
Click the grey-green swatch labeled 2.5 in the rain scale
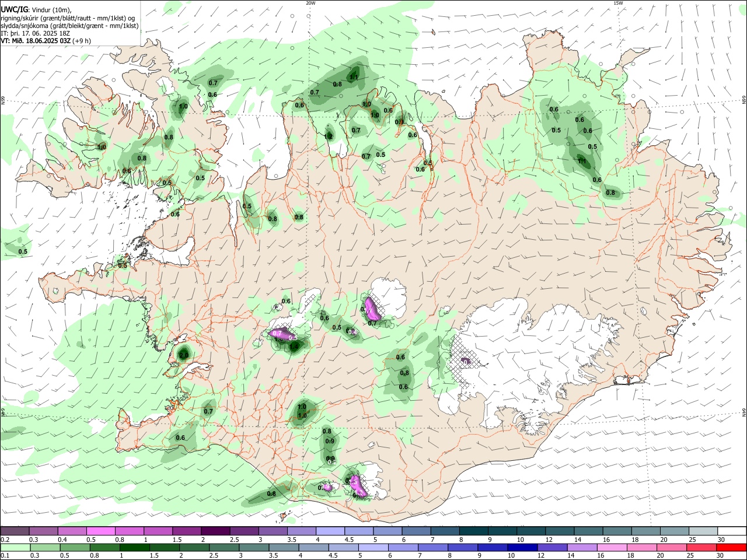[224, 548]
